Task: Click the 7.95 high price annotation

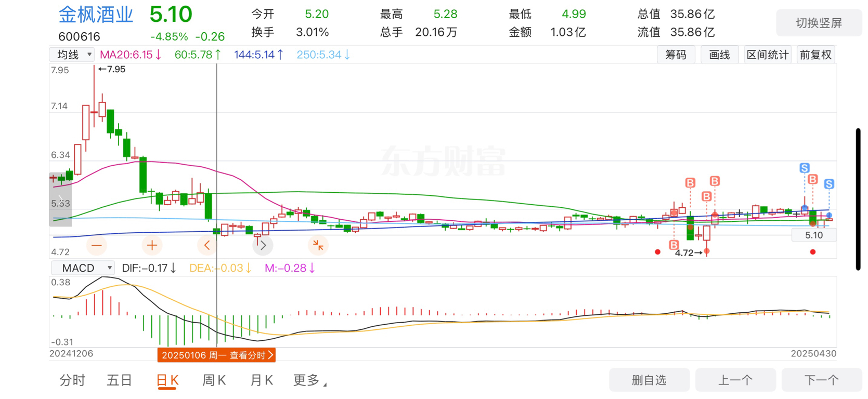Action: [112, 69]
